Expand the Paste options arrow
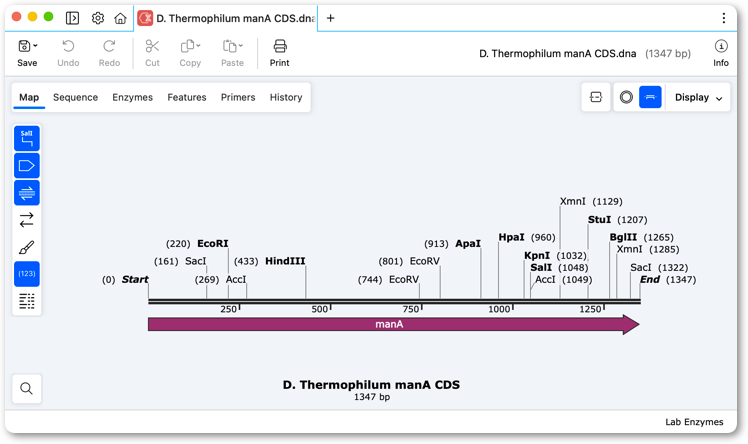Image resolution: width=748 pixels, height=444 pixels. click(241, 46)
